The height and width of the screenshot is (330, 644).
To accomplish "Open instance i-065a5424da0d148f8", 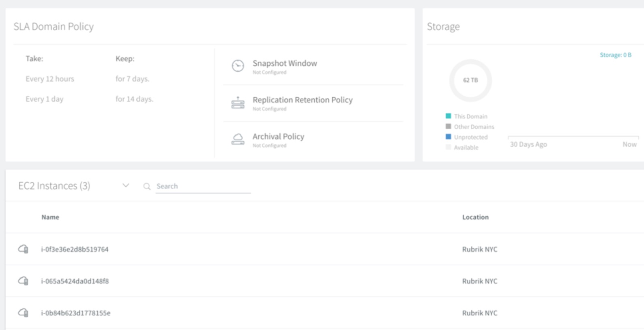I will click(x=75, y=281).
